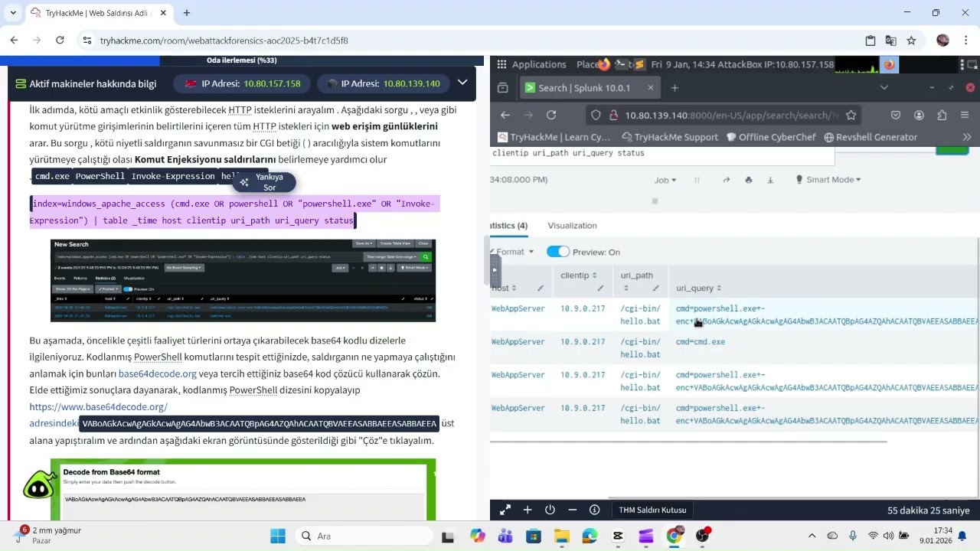The width and height of the screenshot is (980, 551).
Task: Go back in the AttackBox Firefox browser
Action: pyautogui.click(x=505, y=115)
